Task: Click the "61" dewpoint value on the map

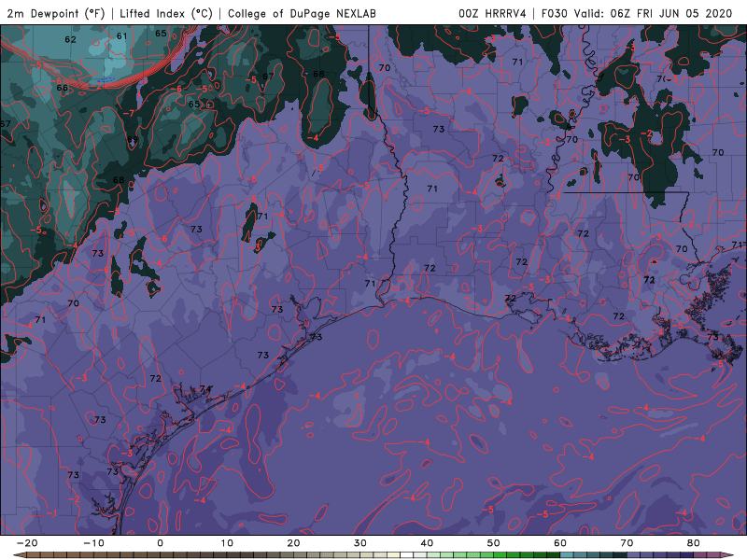Action: click(x=122, y=35)
